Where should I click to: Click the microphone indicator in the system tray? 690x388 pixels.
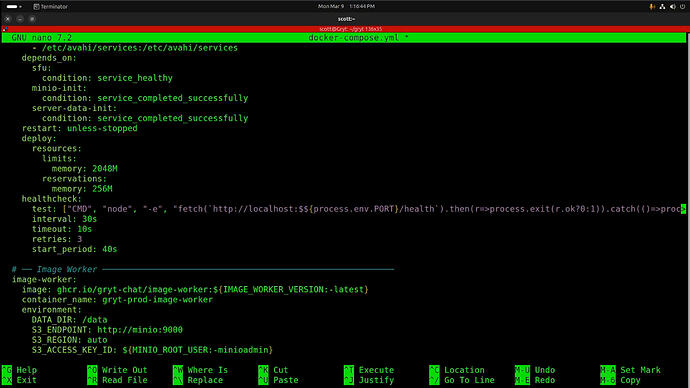[652, 7]
